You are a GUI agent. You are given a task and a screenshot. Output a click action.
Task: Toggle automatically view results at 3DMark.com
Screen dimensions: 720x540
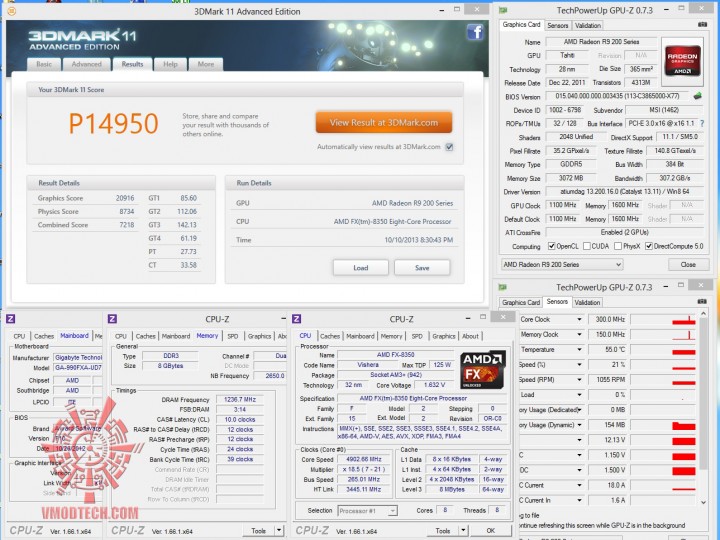click(x=449, y=147)
